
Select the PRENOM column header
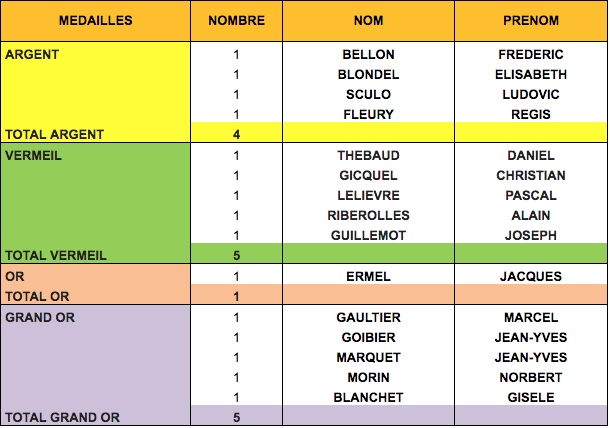pyautogui.click(x=531, y=21)
